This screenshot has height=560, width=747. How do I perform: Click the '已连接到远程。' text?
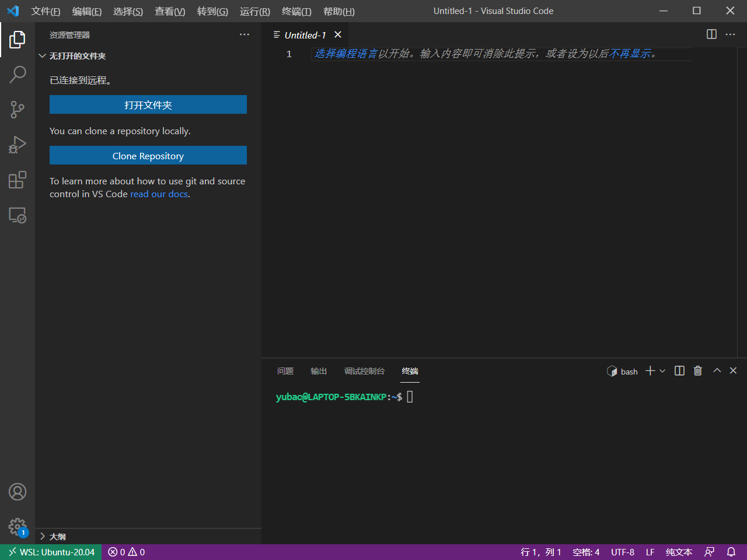81,80
